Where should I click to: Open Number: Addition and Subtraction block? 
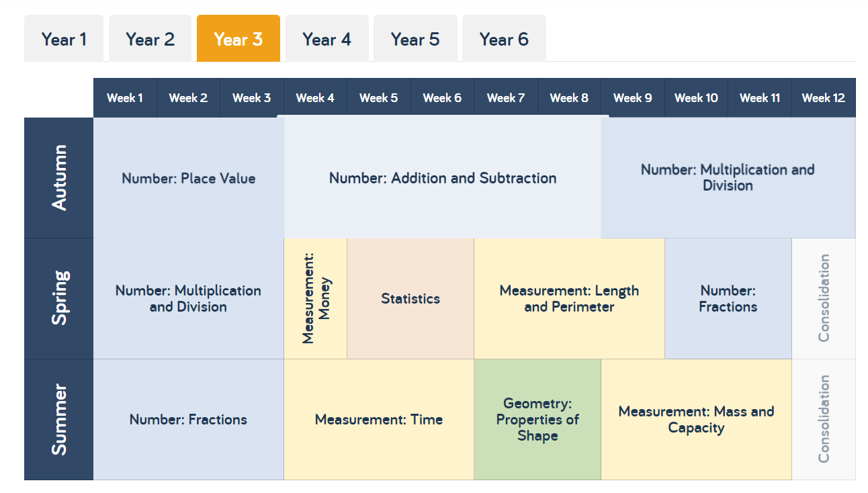(443, 178)
